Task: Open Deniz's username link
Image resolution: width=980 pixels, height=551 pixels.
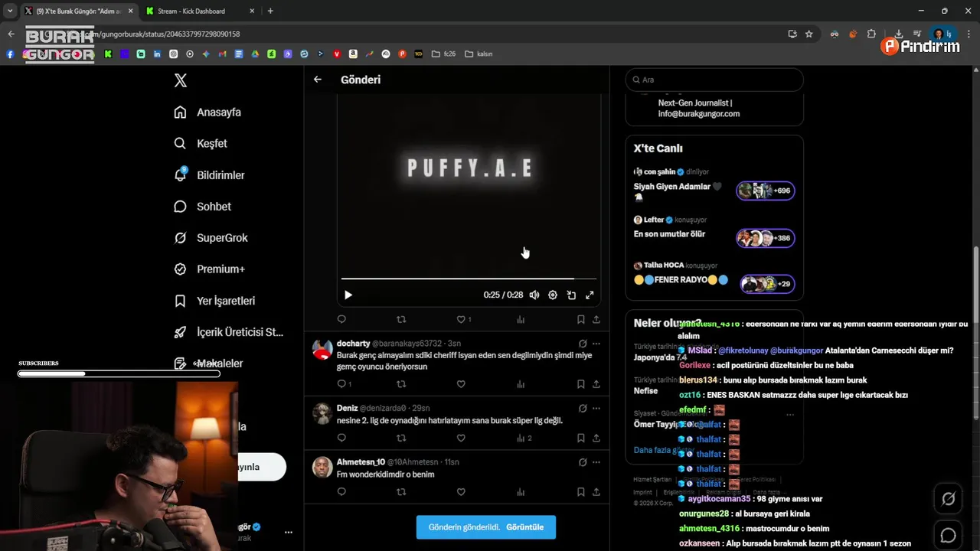Action: 382,409
